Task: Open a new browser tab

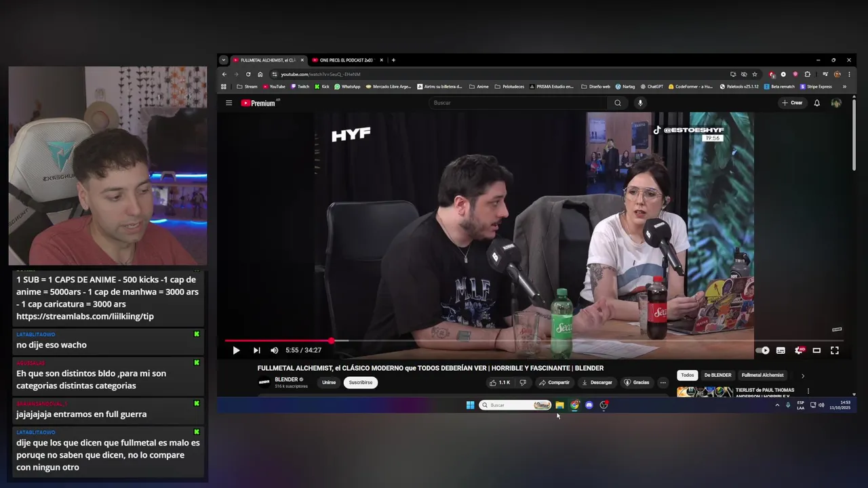Action: tap(393, 60)
